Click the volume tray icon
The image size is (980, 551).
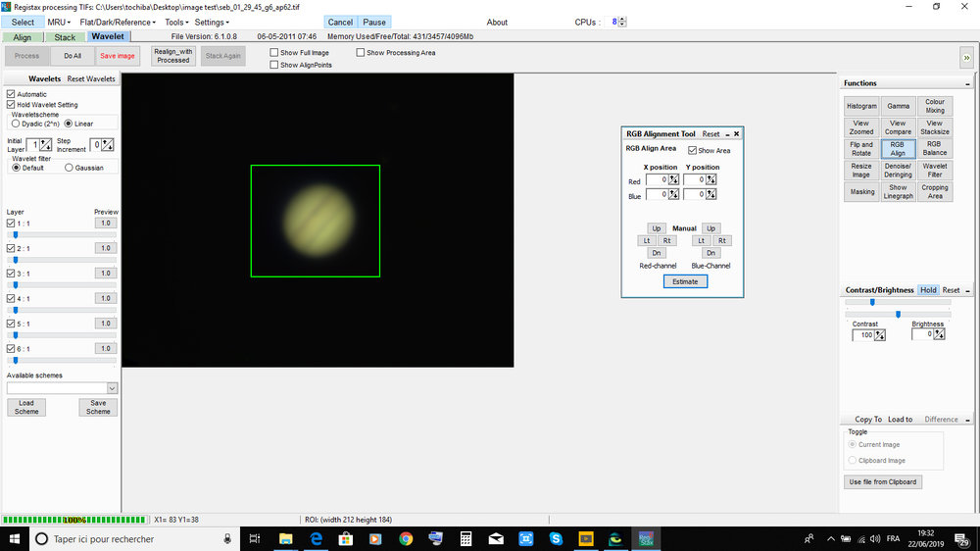coord(875,538)
